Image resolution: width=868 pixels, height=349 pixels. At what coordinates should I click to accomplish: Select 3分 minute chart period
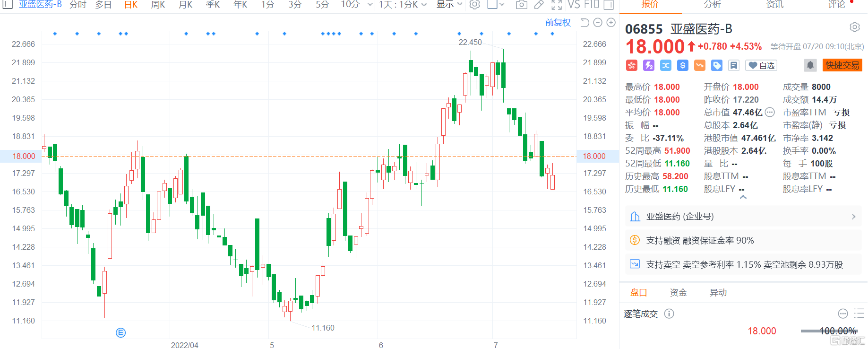tap(295, 5)
